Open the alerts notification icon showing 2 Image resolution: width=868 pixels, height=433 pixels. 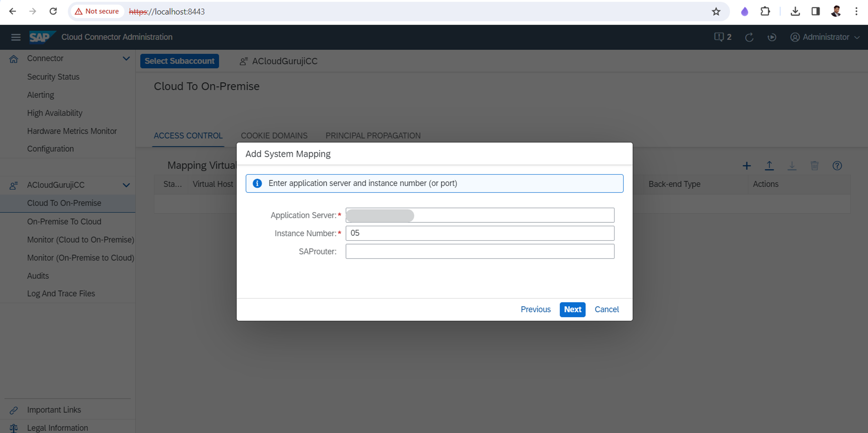tap(722, 37)
